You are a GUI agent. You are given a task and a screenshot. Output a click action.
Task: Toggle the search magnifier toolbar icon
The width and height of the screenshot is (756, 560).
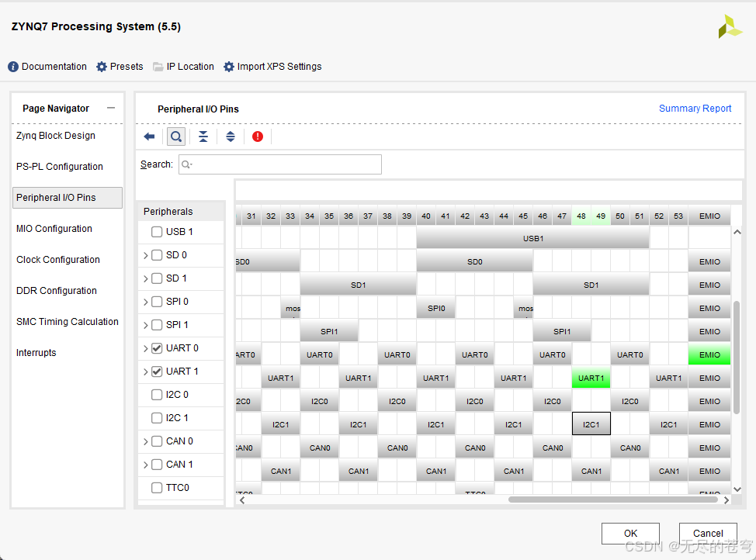176,137
